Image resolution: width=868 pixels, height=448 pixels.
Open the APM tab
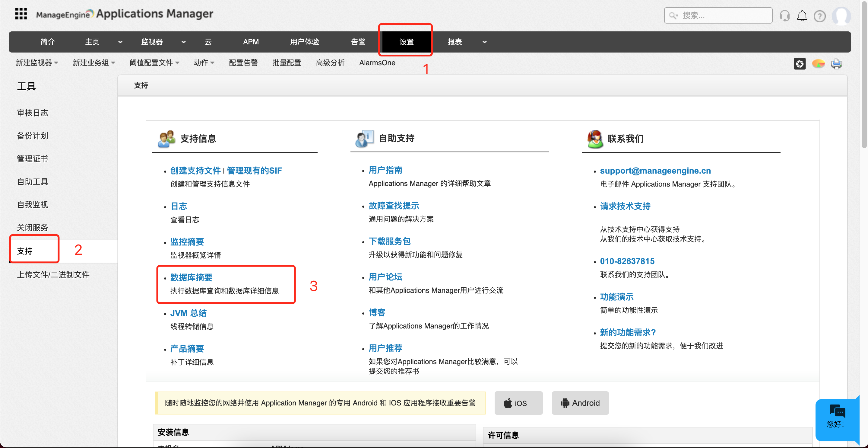click(251, 42)
